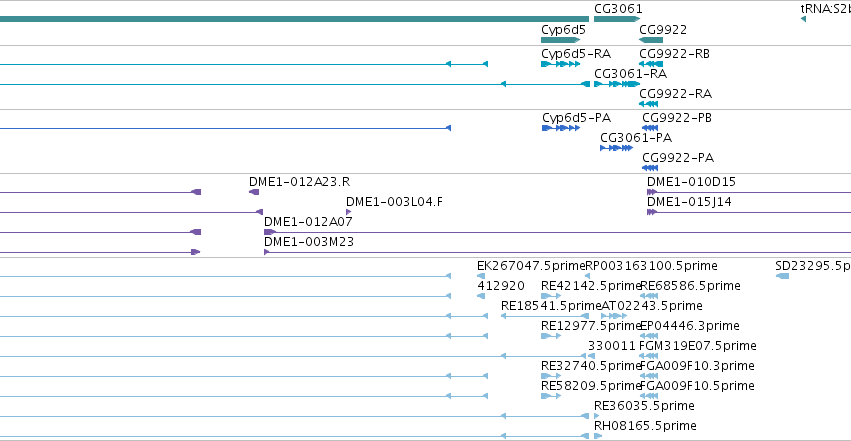
Task: Select the EK267047.5prime EST label
Action: (x=531, y=266)
